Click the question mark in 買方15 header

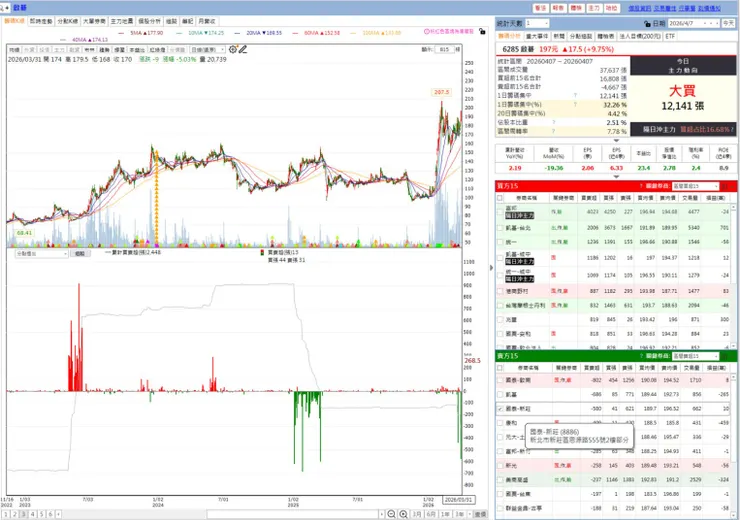pyautogui.click(x=641, y=186)
